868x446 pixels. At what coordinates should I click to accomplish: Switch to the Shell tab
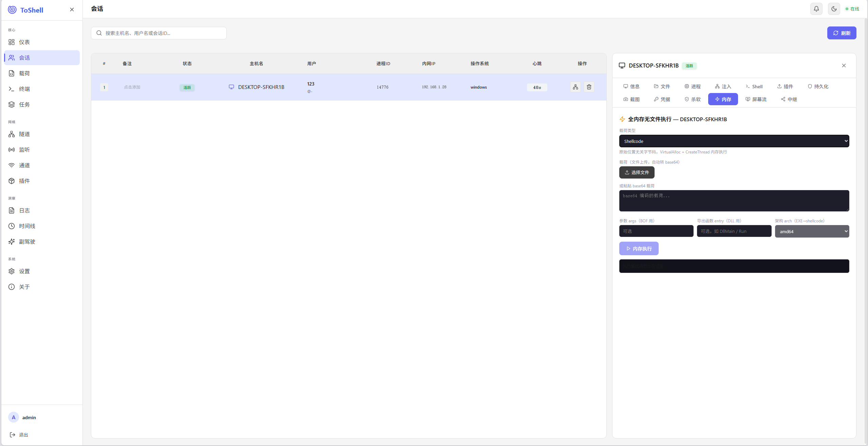tap(754, 87)
